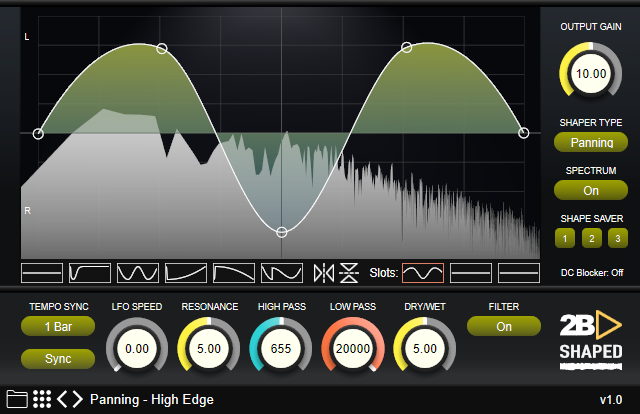
Task: Click the Output Gain knob
Action: pyautogui.click(x=591, y=73)
